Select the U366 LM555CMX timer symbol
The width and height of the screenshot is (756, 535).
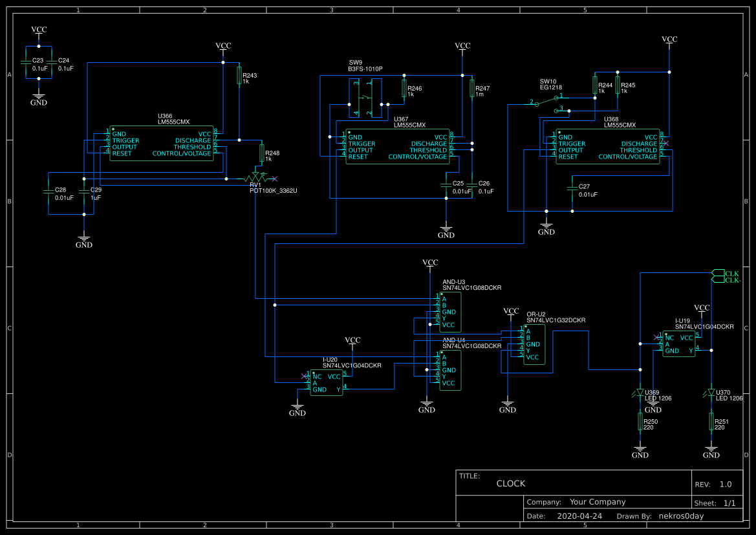(160, 144)
